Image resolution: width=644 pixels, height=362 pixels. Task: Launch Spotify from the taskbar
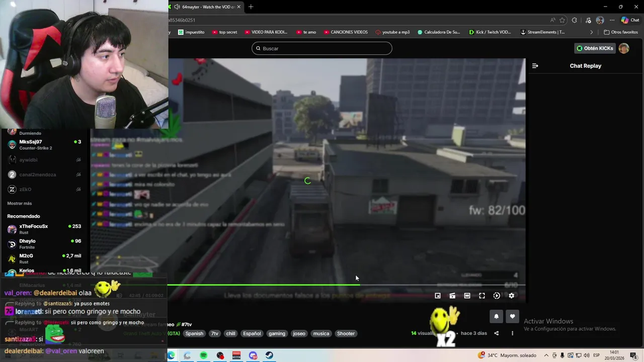(x=203, y=355)
